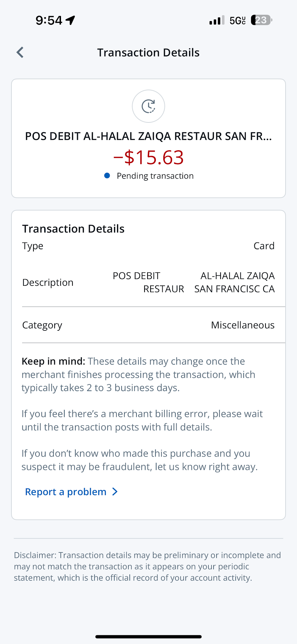
Task: Tap the home indicator bar
Action: pyautogui.click(x=148, y=637)
